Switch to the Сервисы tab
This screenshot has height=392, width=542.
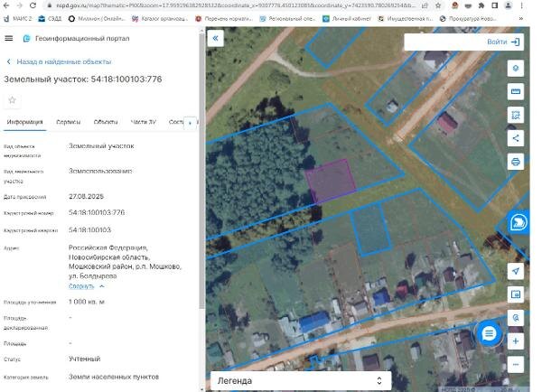(x=68, y=122)
